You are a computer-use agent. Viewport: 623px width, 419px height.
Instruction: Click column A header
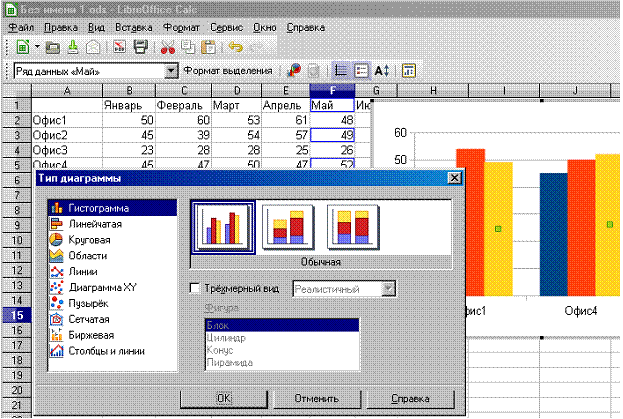67,91
